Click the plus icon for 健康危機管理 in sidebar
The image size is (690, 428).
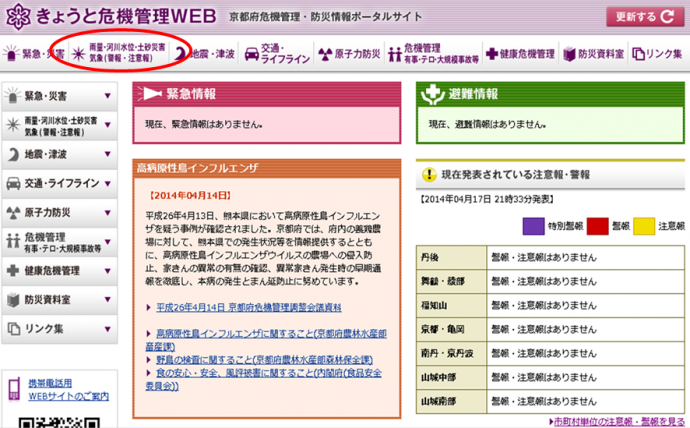[x=14, y=271]
